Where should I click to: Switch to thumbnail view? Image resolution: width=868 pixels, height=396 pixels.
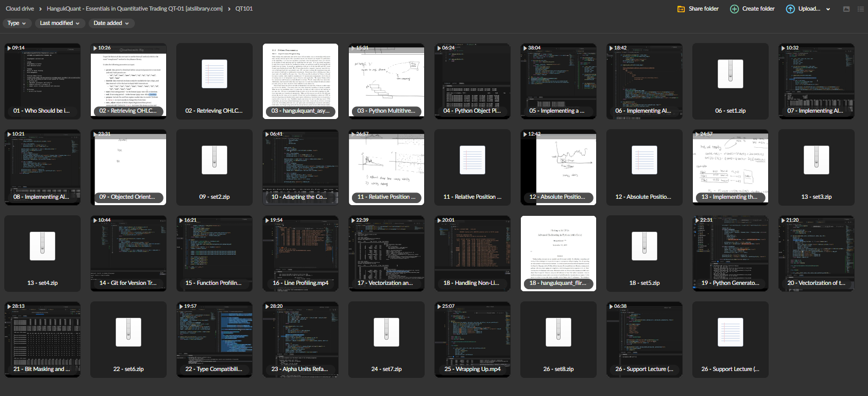pos(846,9)
